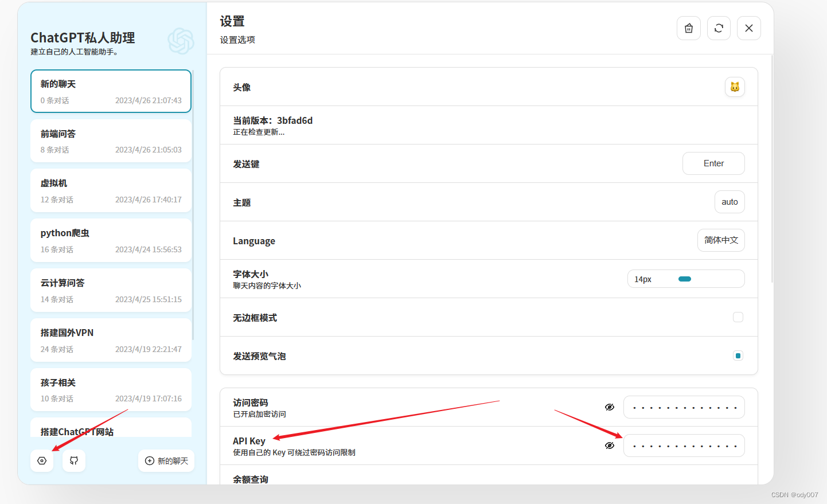Open settings via the gear icon in sidebar

tap(42, 461)
